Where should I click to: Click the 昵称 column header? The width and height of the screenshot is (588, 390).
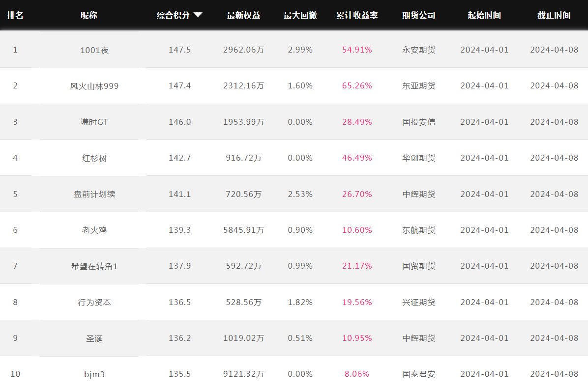(89, 15)
